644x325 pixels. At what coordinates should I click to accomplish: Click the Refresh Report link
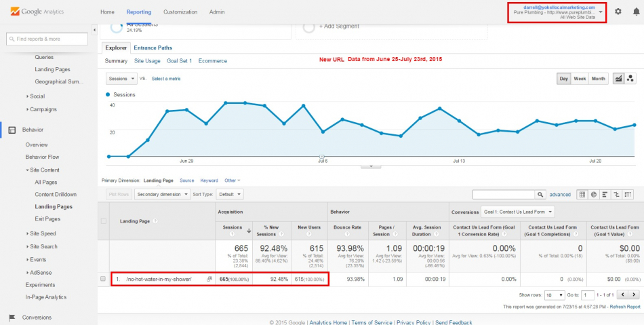[624, 307]
